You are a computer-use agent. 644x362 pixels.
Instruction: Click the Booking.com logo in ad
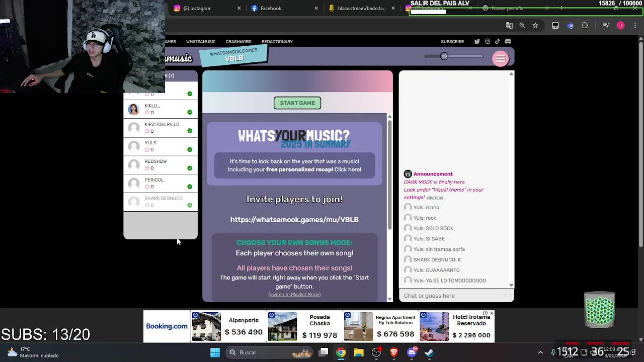point(167,326)
